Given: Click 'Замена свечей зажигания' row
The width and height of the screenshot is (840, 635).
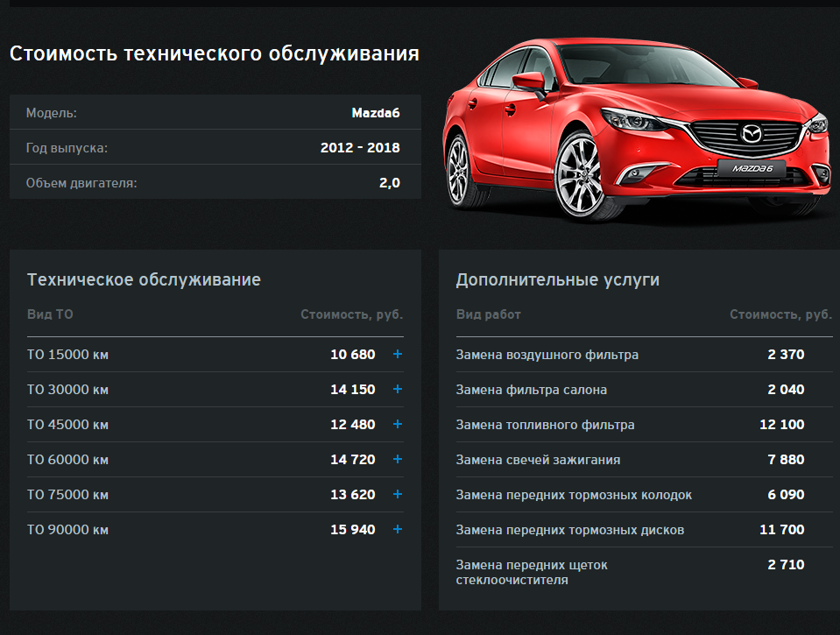Looking at the screenshot, I should tap(644, 460).
